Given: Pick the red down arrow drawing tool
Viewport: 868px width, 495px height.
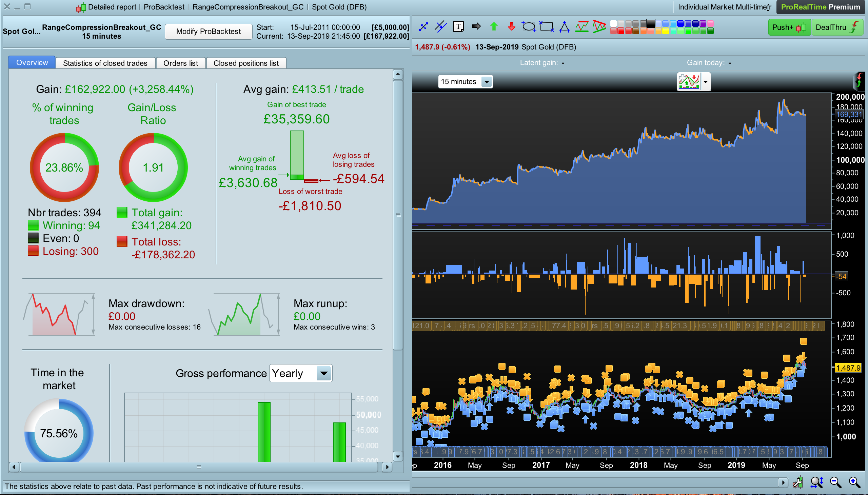Looking at the screenshot, I should click(x=511, y=26).
